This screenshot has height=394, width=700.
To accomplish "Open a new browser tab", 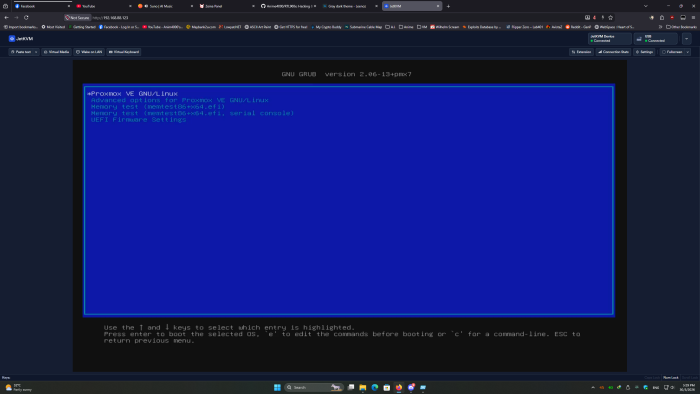I will [x=448, y=6].
